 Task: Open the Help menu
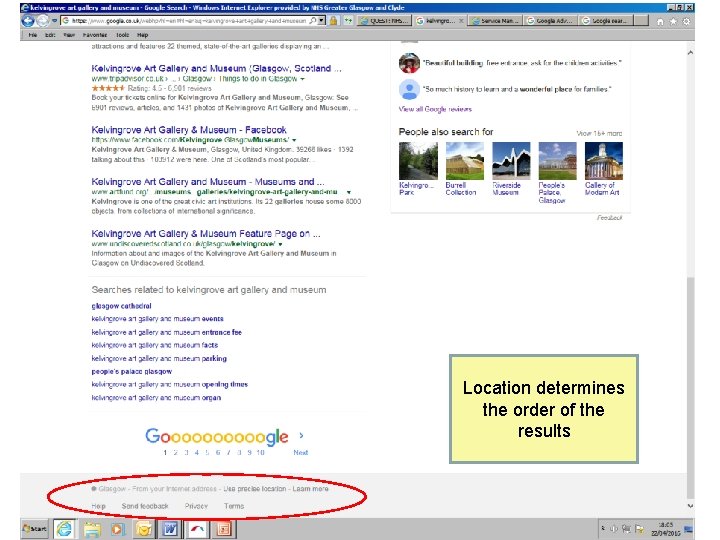click(x=143, y=35)
